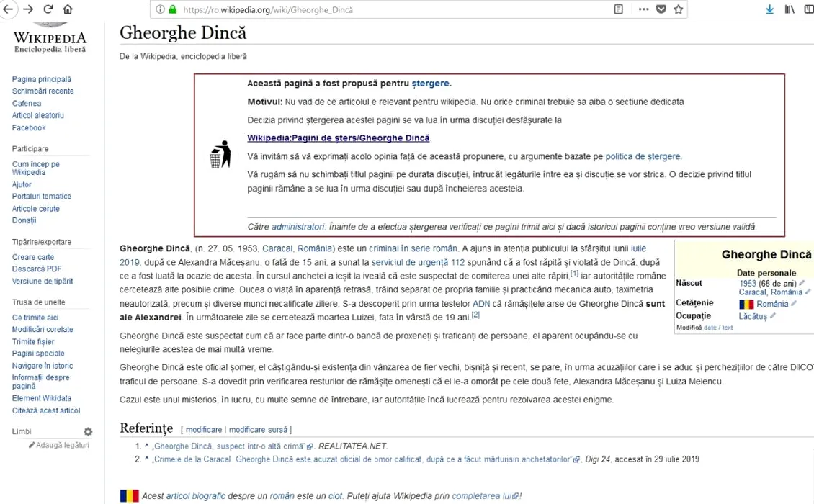Viewport: 814px width, 504px height.
Task: Open the Wikipedia:Pagini de șters/Gheorghe Dincă link
Action: (338, 138)
